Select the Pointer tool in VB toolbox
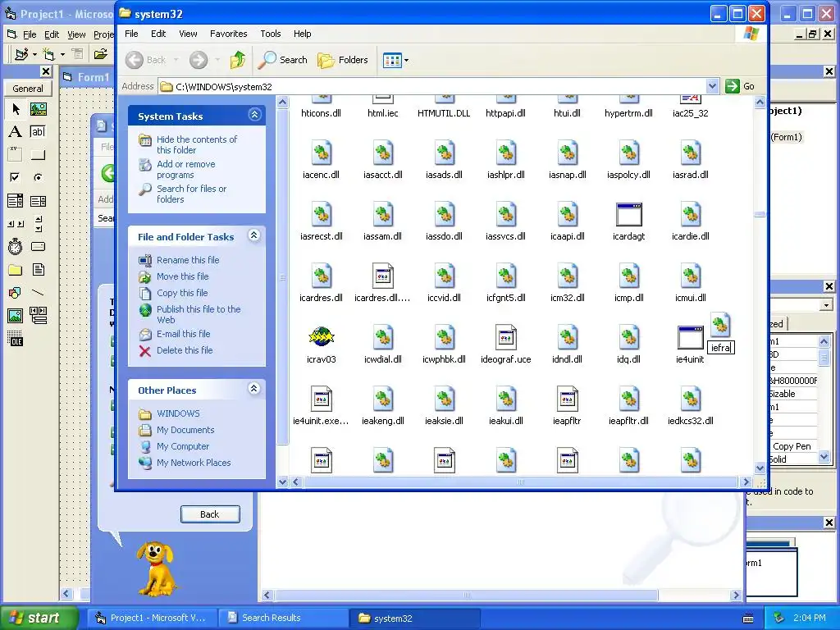Viewport: 840px width, 630px height. tap(16, 109)
